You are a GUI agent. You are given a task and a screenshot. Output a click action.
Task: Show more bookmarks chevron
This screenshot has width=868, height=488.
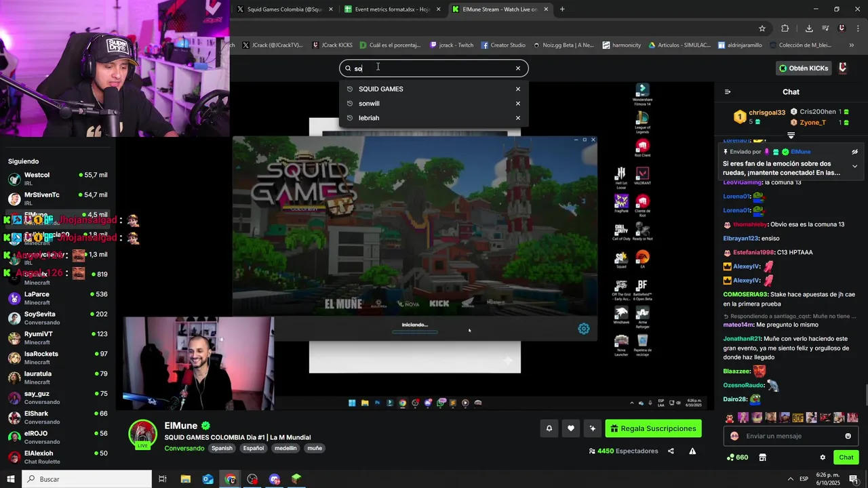pos(851,45)
